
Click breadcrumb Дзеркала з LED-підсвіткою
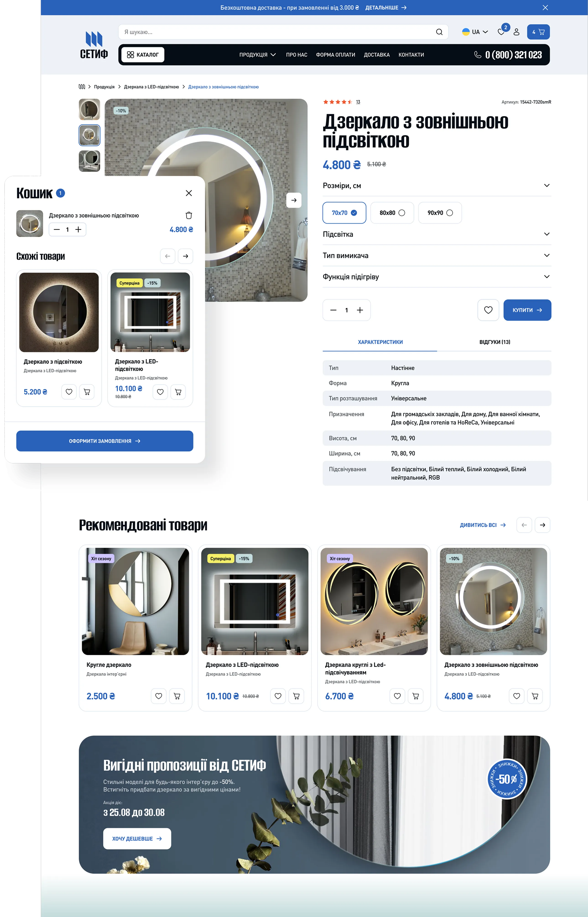[151, 87]
